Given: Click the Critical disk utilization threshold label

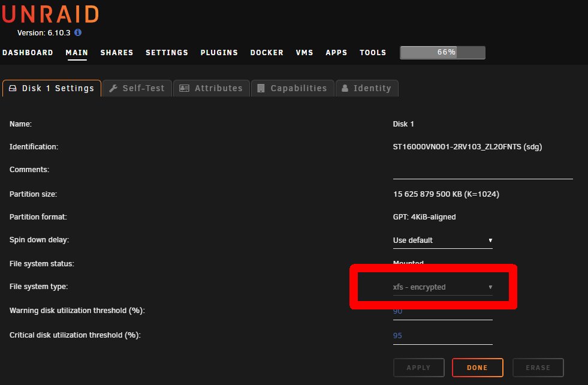Looking at the screenshot, I should [x=75, y=335].
